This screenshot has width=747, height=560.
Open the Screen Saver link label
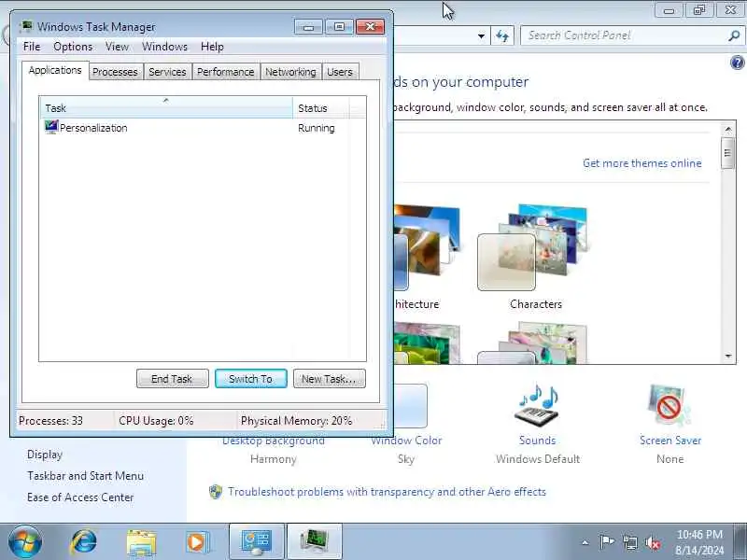click(x=670, y=441)
